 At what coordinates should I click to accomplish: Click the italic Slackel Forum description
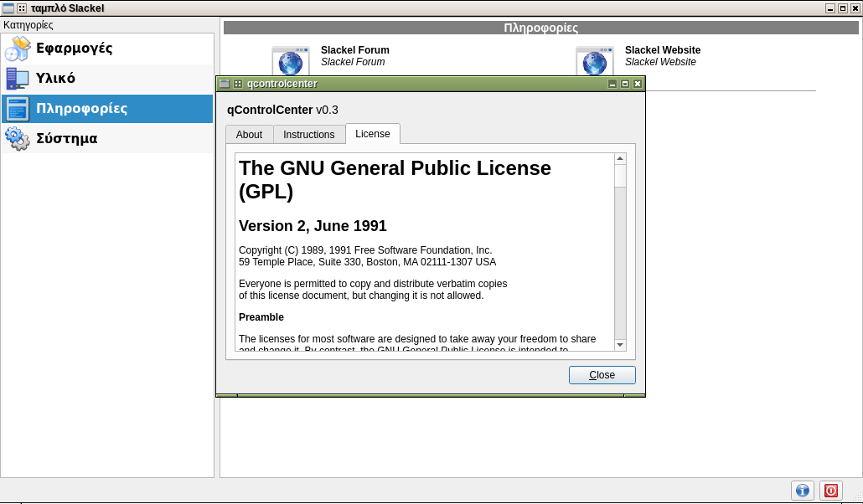pyautogui.click(x=353, y=62)
